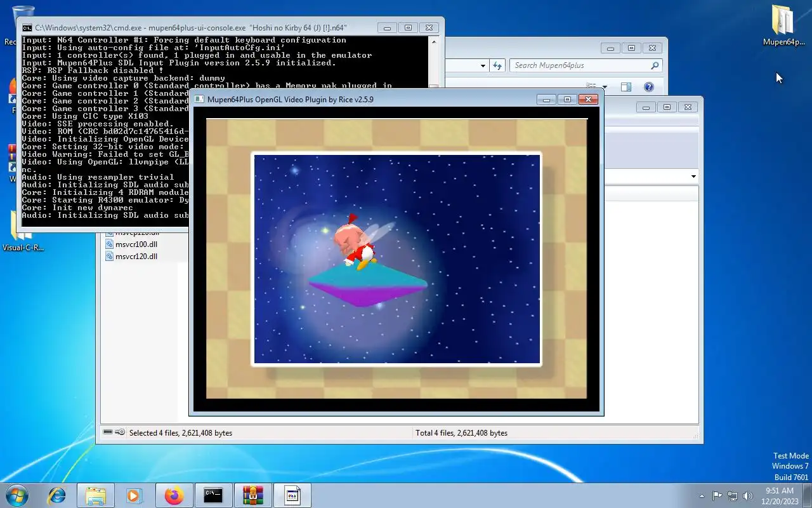This screenshot has width=812, height=508.
Task: Maximize the Mupen64Plus OpenGL video window
Action: (567, 100)
